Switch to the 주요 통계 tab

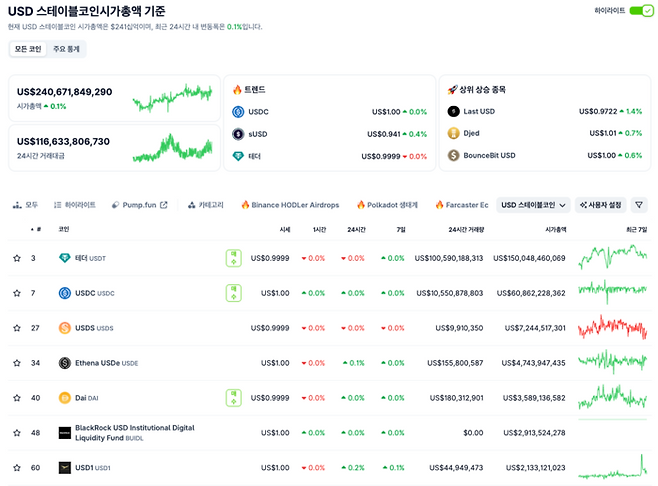(66, 49)
